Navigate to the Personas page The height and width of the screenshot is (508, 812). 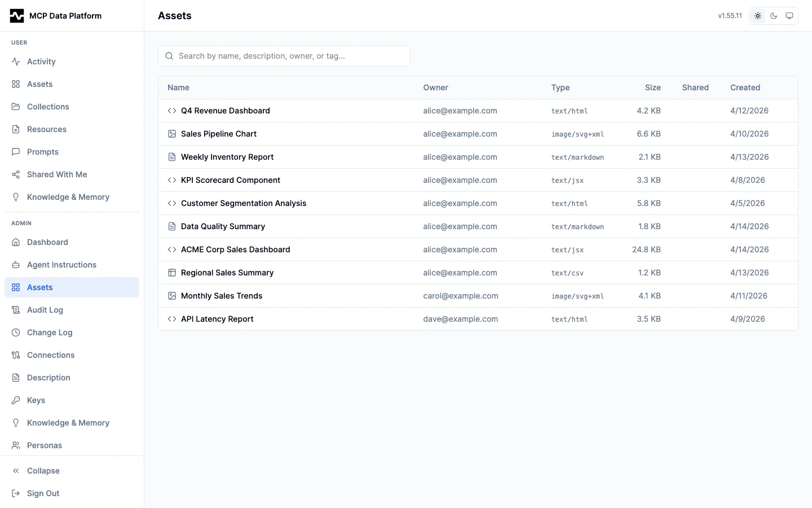[45, 445]
